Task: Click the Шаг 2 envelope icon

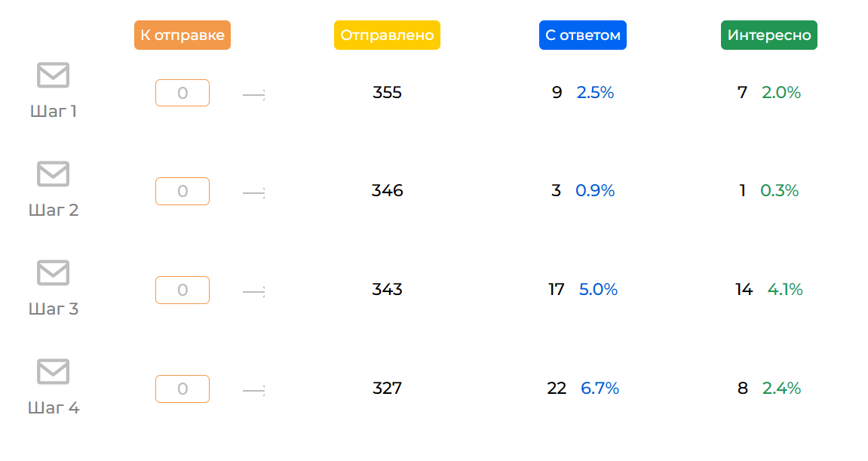Action: coord(53,174)
